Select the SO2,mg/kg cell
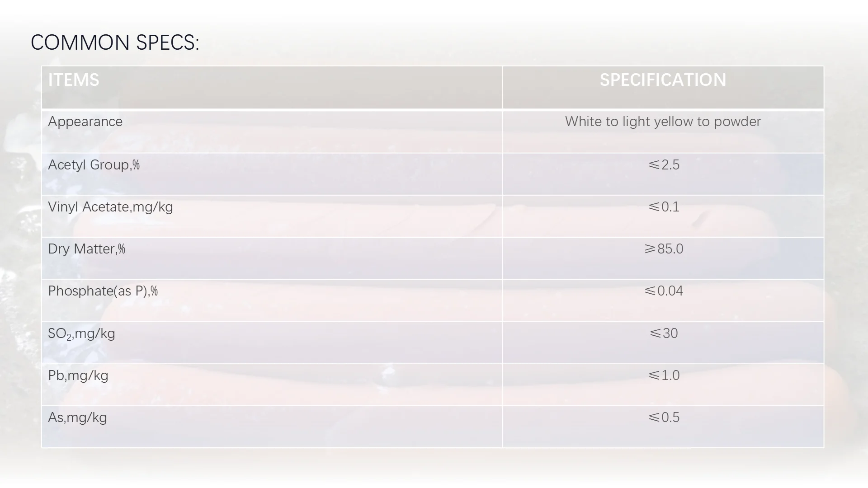This screenshot has width=868, height=488. 272,343
